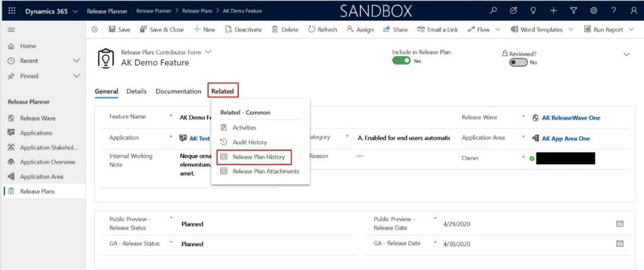Expand Run Report dropdown chevron

[x=631, y=30]
